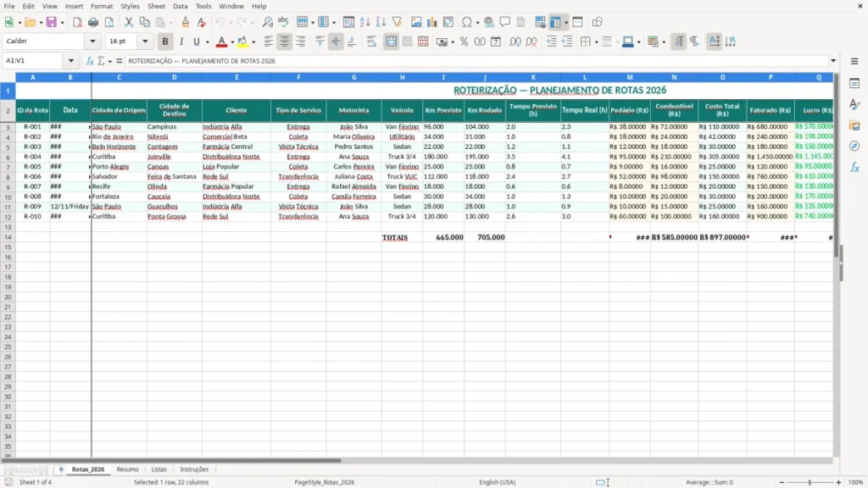The width and height of the screenshot is (868, 488).
Task: Open the Freeze Rows and Columns dropdown
Action: (565, 23)
